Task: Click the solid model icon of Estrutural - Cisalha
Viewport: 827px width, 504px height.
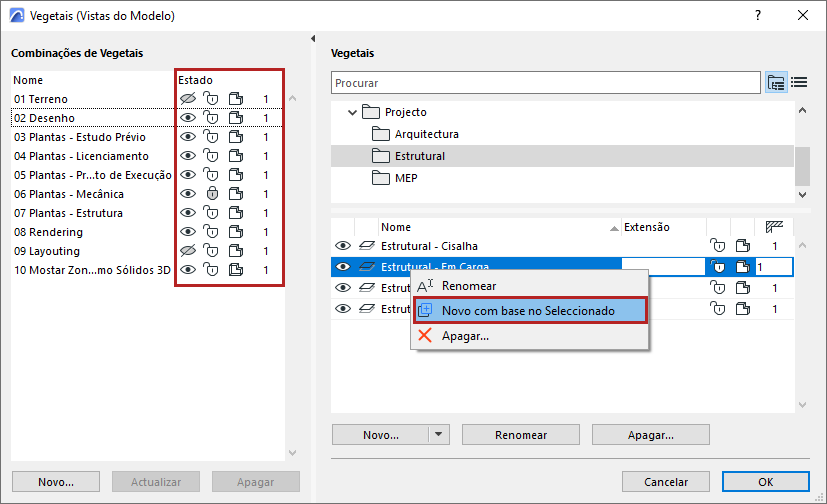Action: tap(743, 246)
